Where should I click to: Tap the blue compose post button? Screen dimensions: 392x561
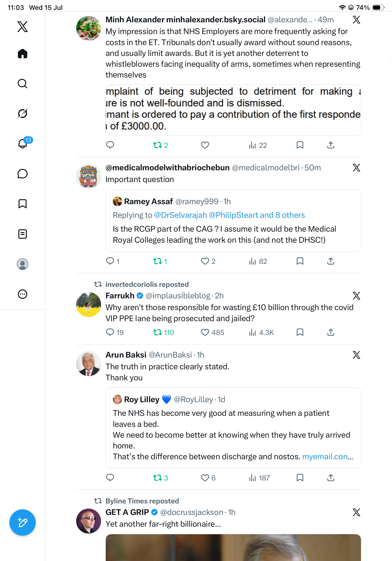(23, 523)
